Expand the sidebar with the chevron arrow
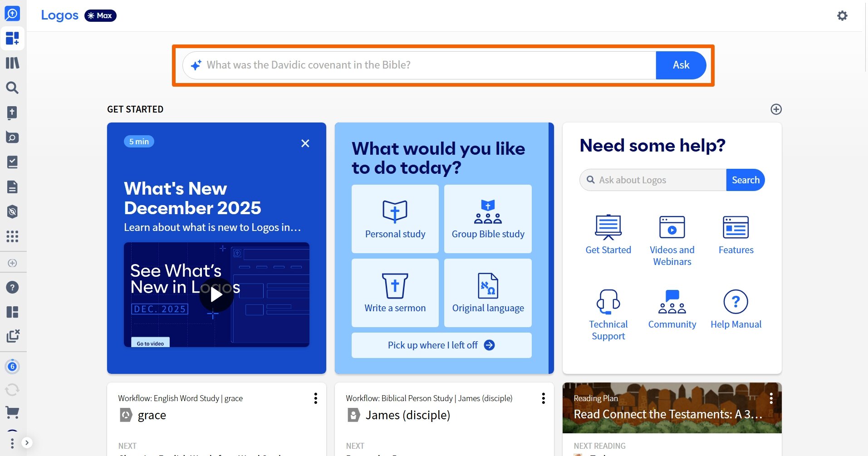868x456 pixels. [x=27, y=443]
